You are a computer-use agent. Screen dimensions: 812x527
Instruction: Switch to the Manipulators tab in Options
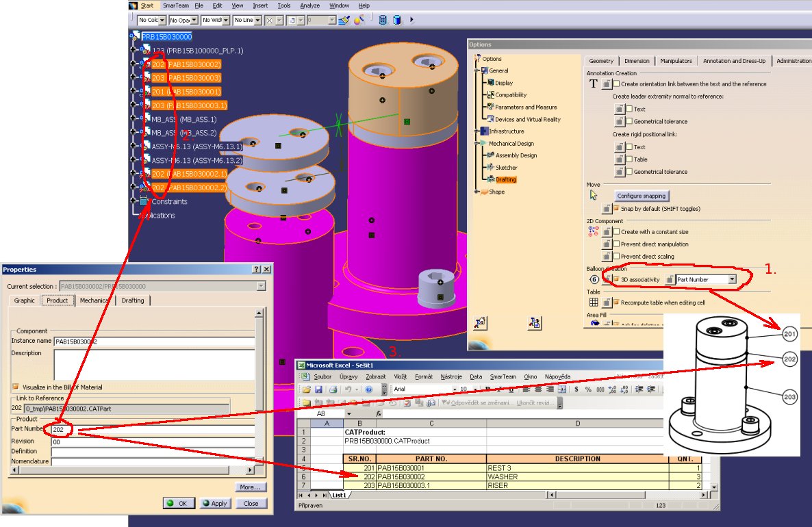pyautogui.click(x=676, y=61)
